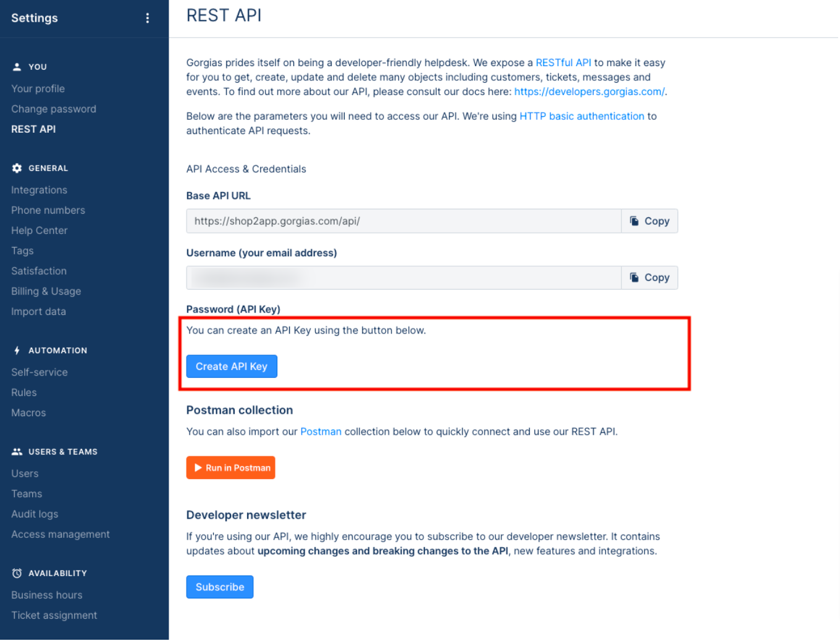The image size is (840, 641).
Task: Open Self-service settings
Action: click(40, 372)
